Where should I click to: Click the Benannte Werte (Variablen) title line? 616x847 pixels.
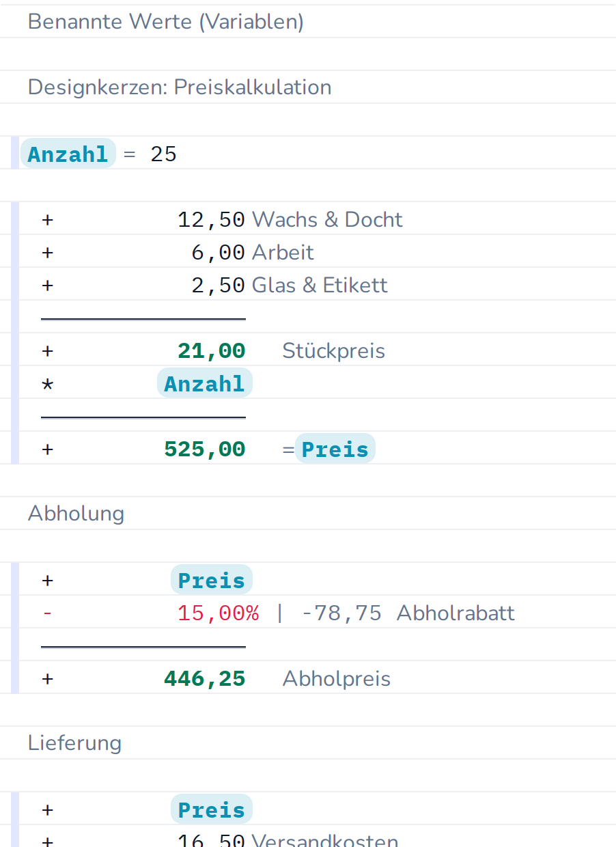tap(166, 22)
